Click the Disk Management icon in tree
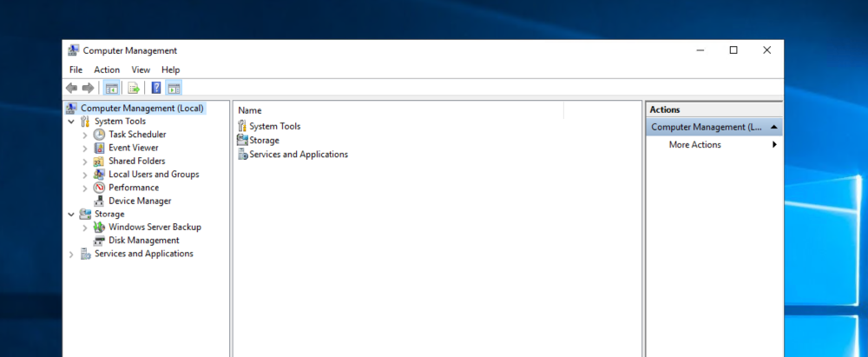The image size is (868, 357). tap(99, 240)
